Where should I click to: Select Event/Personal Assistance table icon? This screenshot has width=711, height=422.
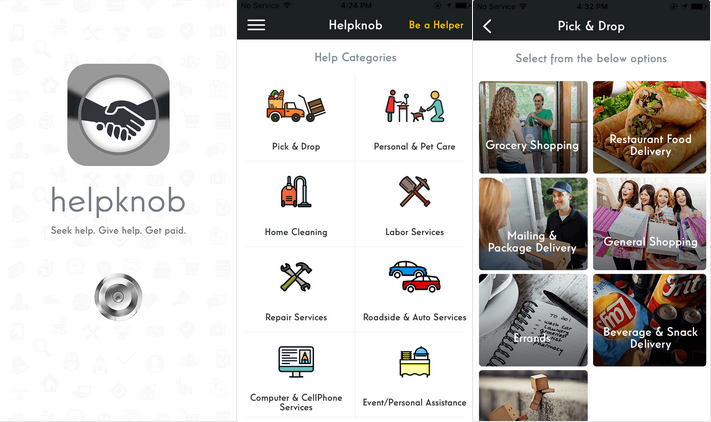coord(414,362)
